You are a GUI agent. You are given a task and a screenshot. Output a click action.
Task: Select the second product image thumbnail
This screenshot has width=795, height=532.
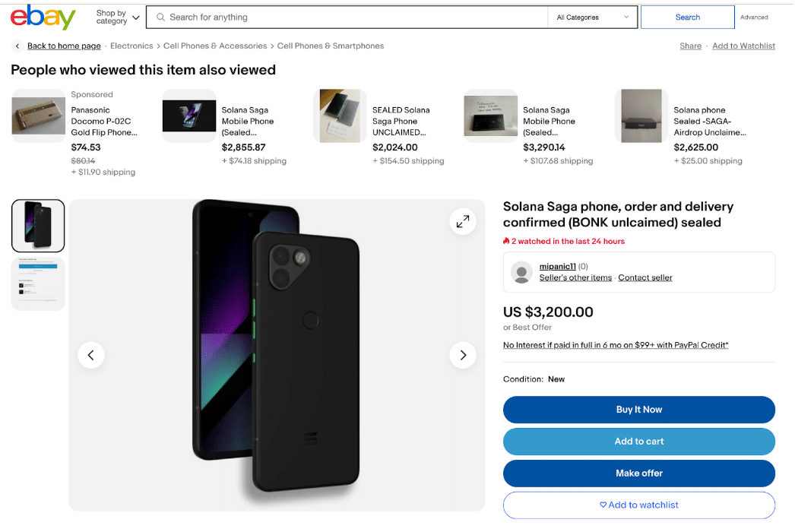coord(38,283)
